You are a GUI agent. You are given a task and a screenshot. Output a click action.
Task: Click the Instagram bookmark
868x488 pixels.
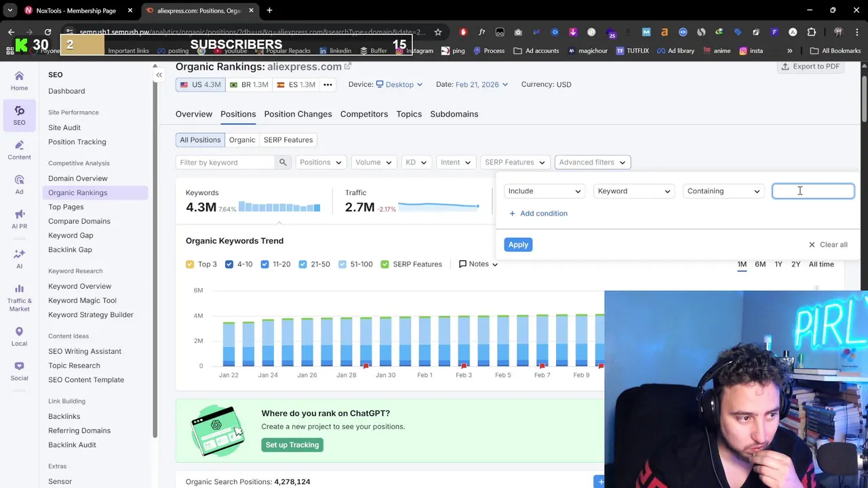tap(413, 51)
